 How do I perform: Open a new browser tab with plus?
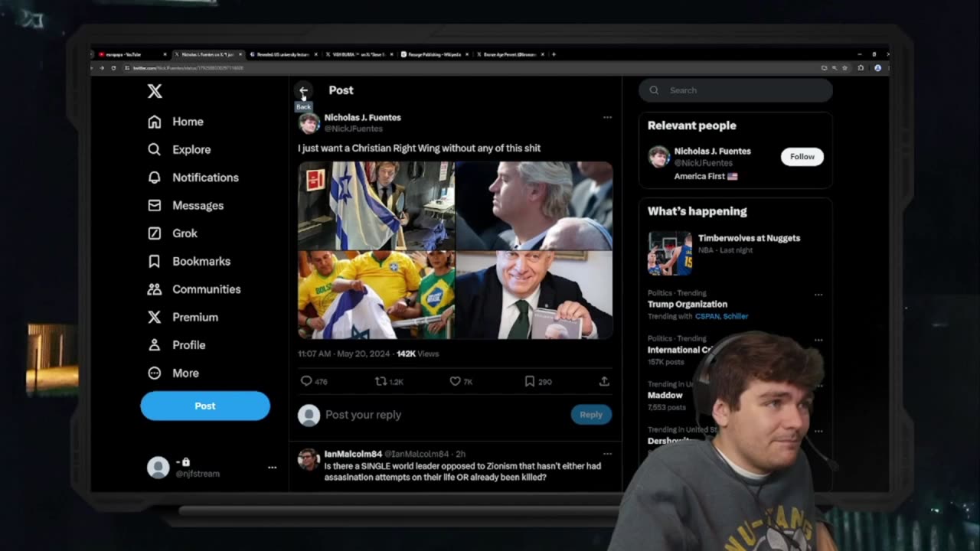[554, 54]
